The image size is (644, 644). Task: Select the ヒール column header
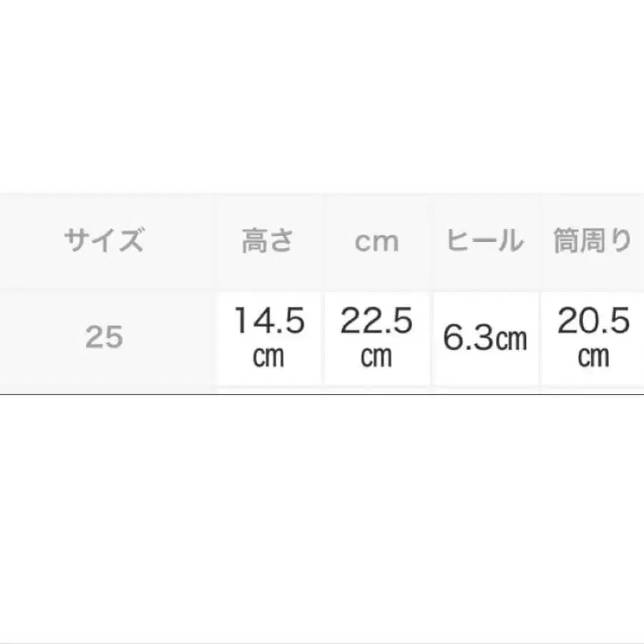pos(485,240)
